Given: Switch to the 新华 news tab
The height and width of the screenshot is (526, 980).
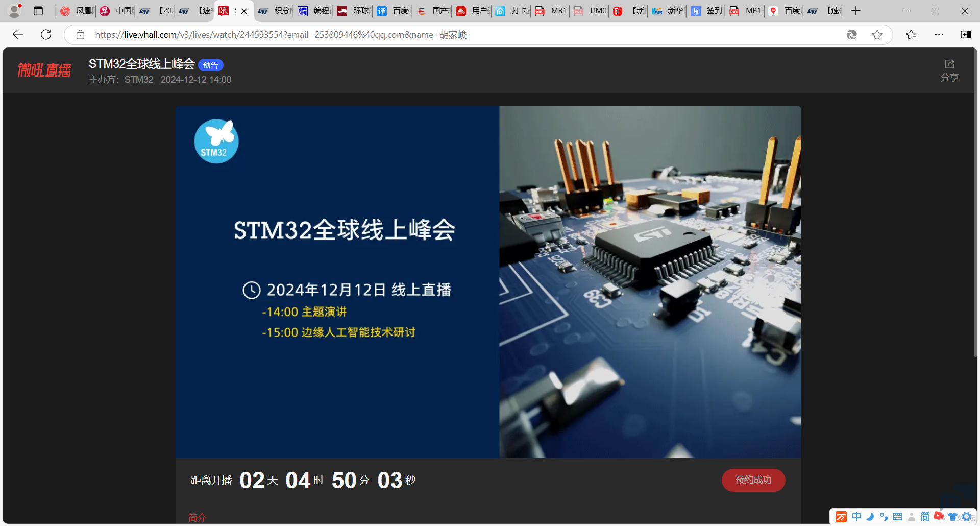Looking at the screenshot, I should 669,11.
